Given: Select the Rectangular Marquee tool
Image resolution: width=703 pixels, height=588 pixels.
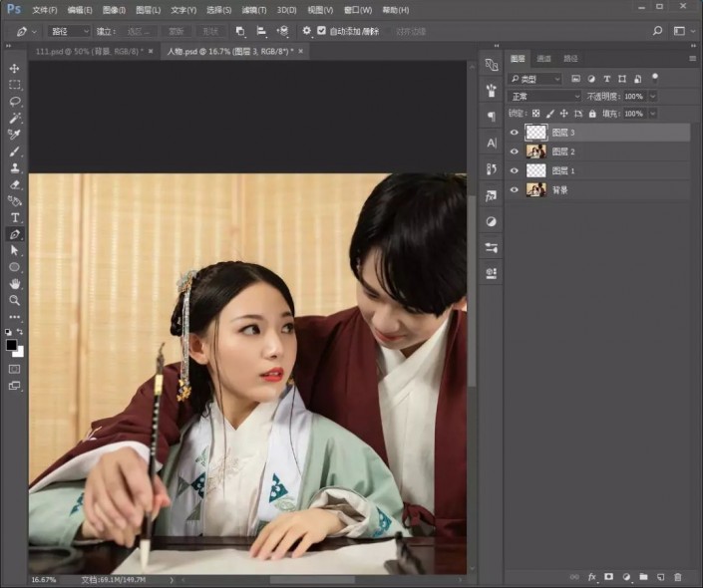Looking at the screenshot, I should [x=14, y=85].
